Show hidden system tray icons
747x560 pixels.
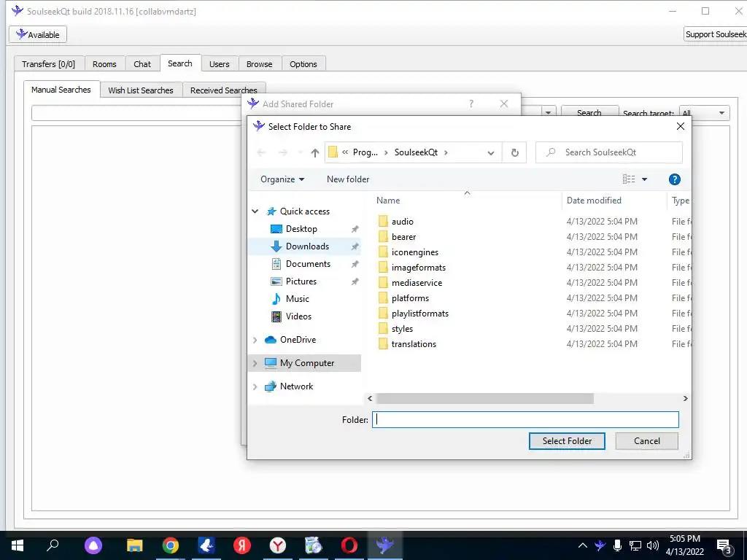(x=582, y=545)
